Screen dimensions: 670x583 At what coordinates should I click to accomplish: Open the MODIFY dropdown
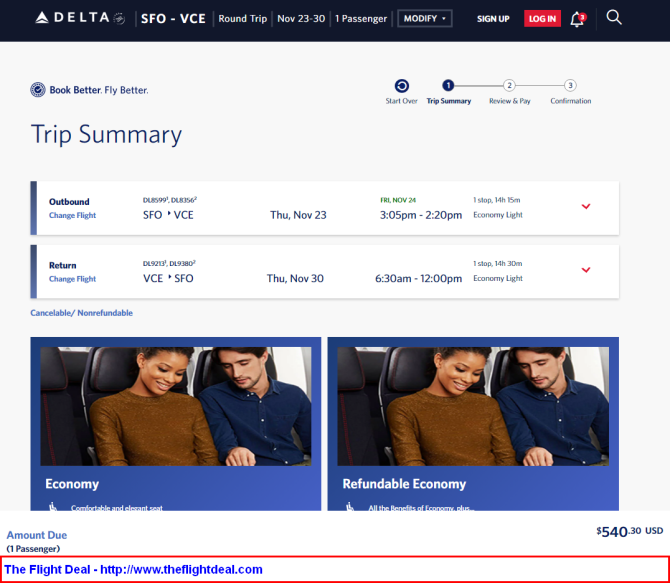tap(425, 19)
